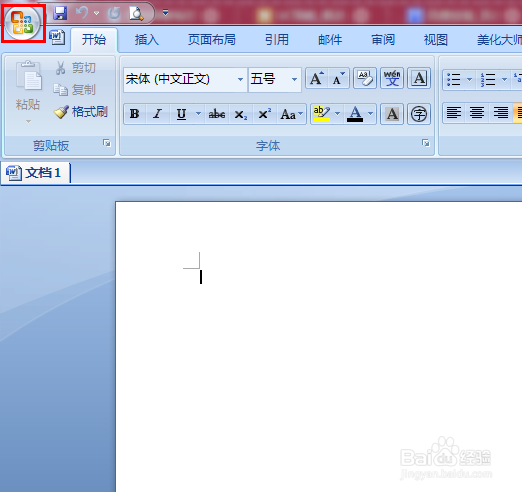Apply bullet list formatting
The height and width of the screenshot is (492, 522).
tap(454, 79)
